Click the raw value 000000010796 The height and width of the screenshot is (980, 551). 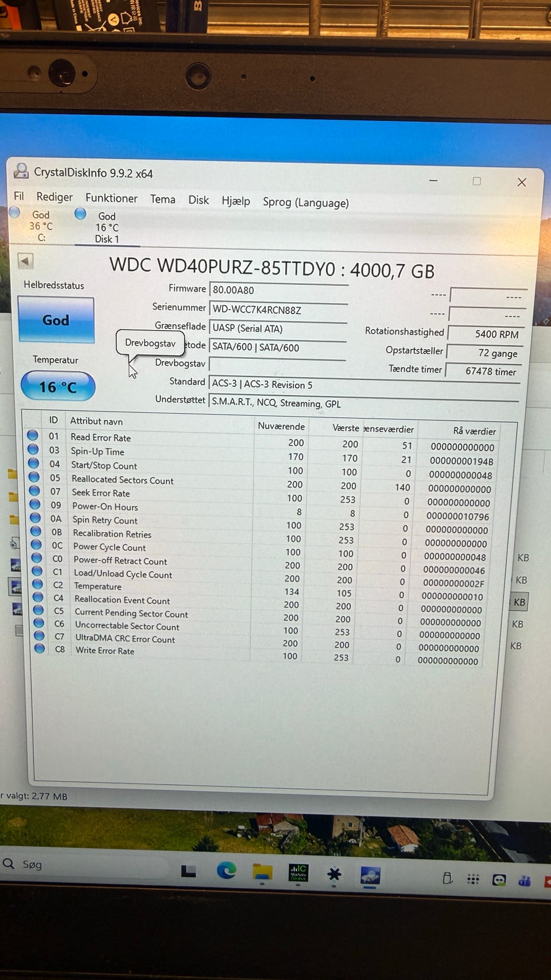pyautogui.click(x=457, y=516)
